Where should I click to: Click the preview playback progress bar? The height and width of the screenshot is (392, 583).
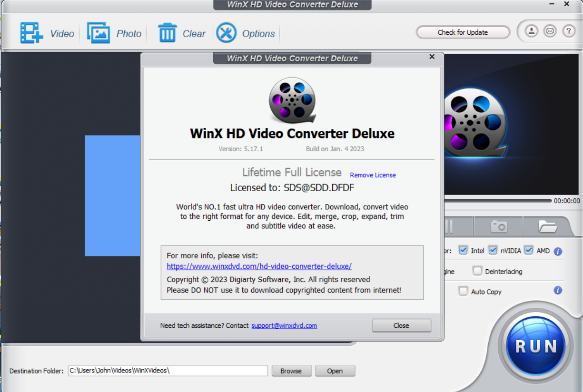pyautogui.click(x=497, y=201)
